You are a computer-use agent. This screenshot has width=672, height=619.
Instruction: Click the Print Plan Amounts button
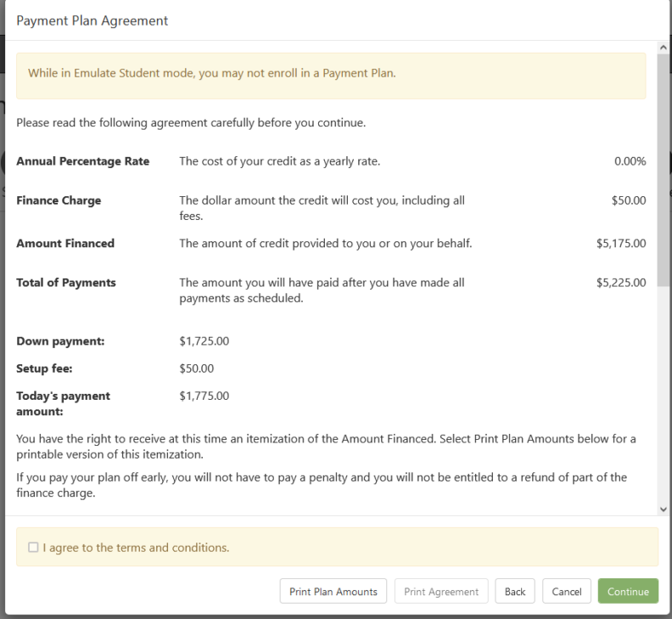pos(333,592)
